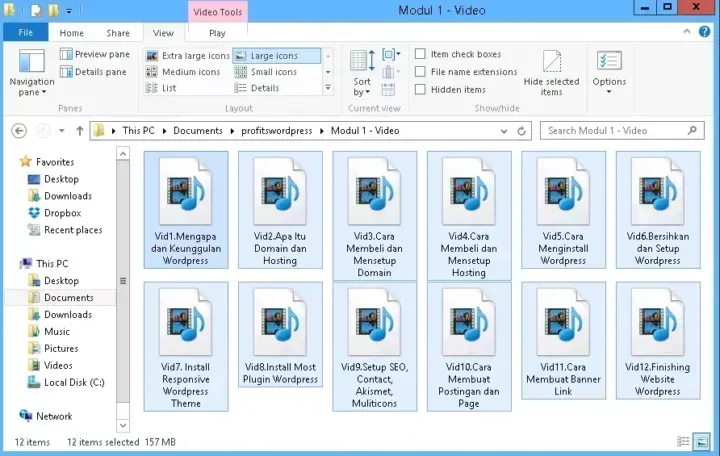Switch to details view status bar icon
Image resolution: width=720 pixels, height=456 pixels.
(683, 442)
